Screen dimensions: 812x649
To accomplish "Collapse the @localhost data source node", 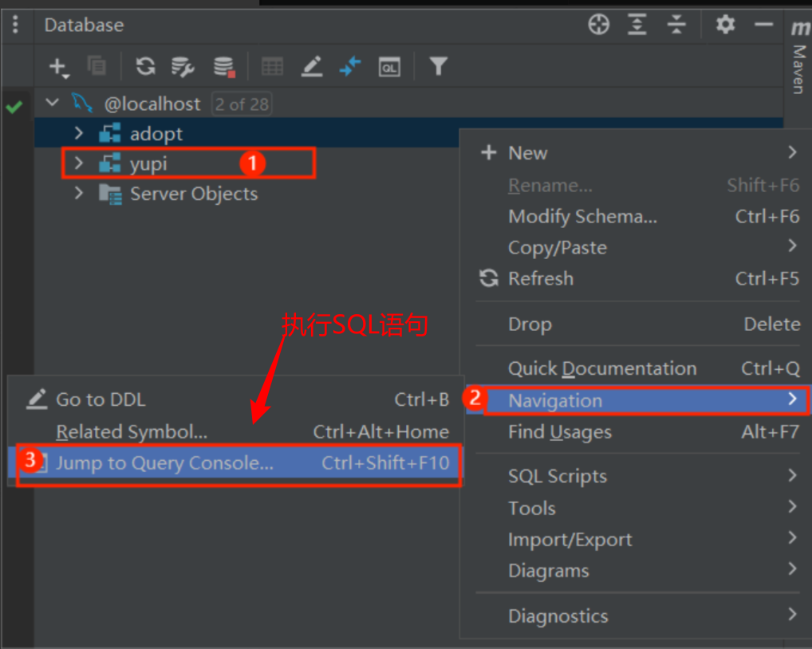I will point(53,103).
